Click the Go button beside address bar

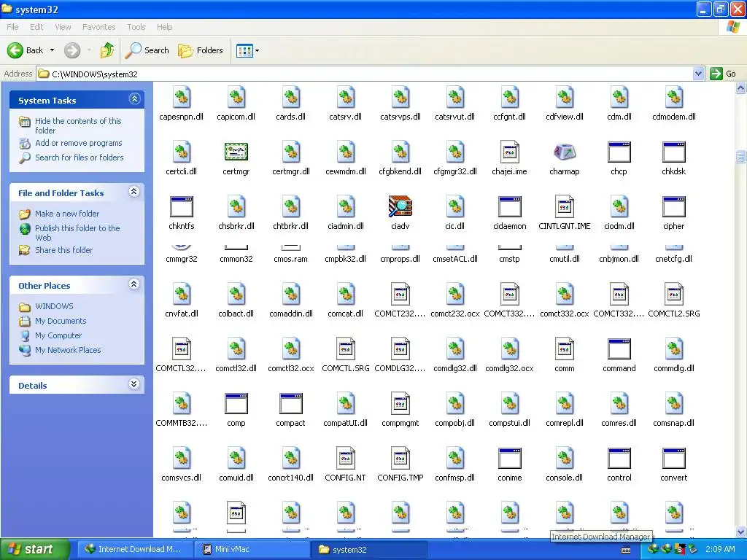[x=723, y=74]
